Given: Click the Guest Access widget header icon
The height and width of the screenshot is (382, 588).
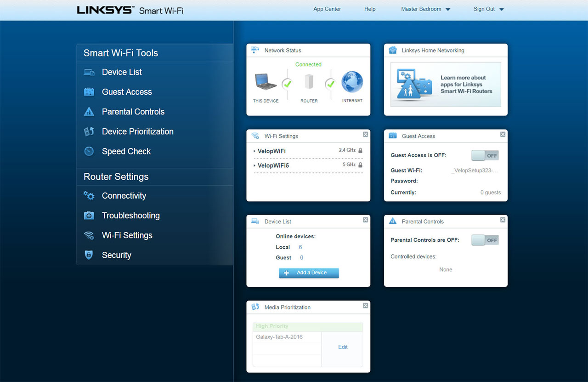Looking at the screenshot, I should [x=393, y=136].
